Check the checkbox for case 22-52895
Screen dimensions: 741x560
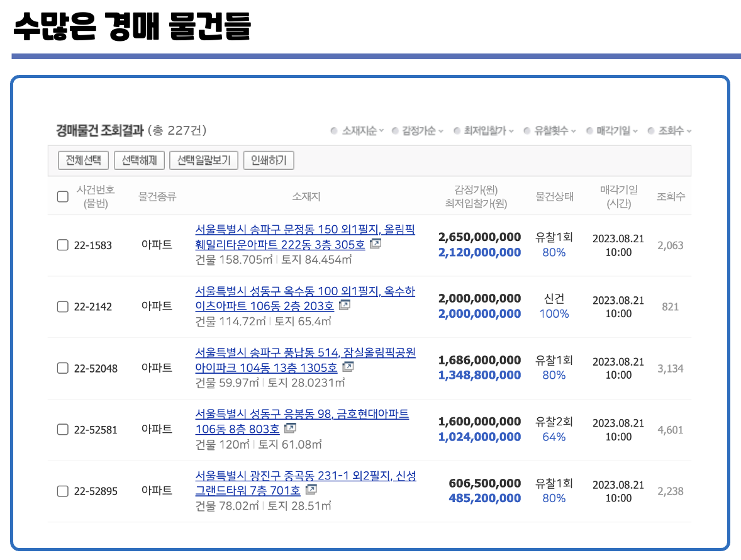pos(62,491)
